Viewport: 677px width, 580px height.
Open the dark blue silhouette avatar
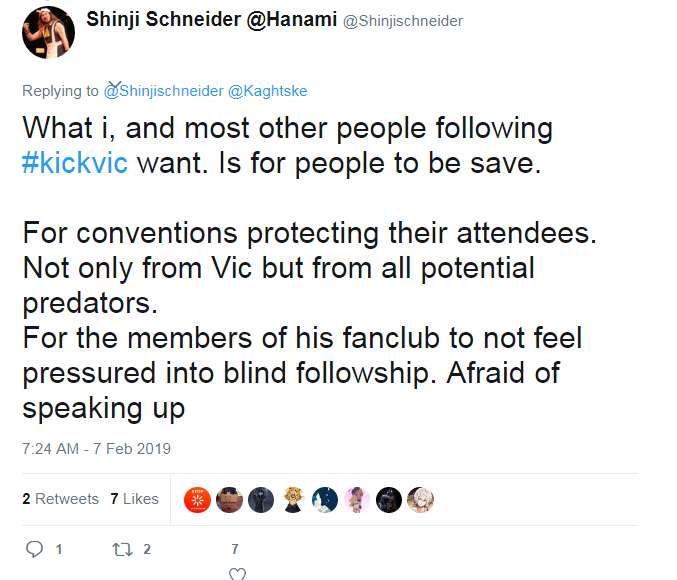(x=325, y=500)
